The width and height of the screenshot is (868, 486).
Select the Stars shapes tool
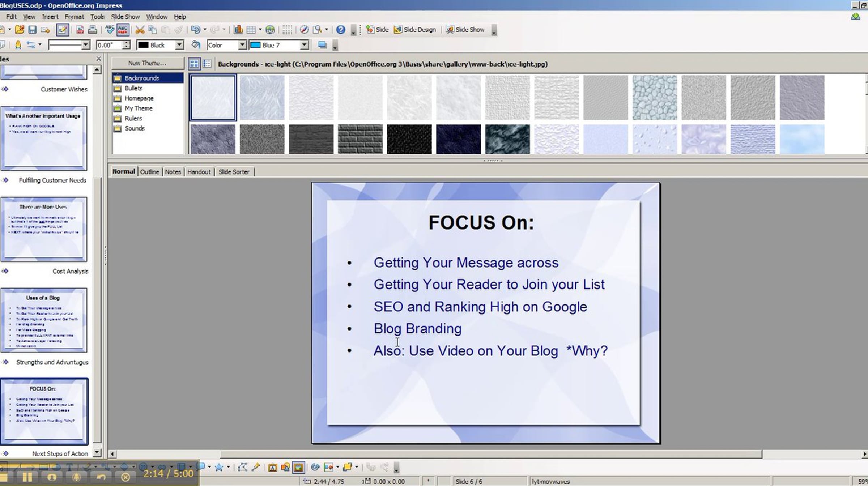click(219, 467)
